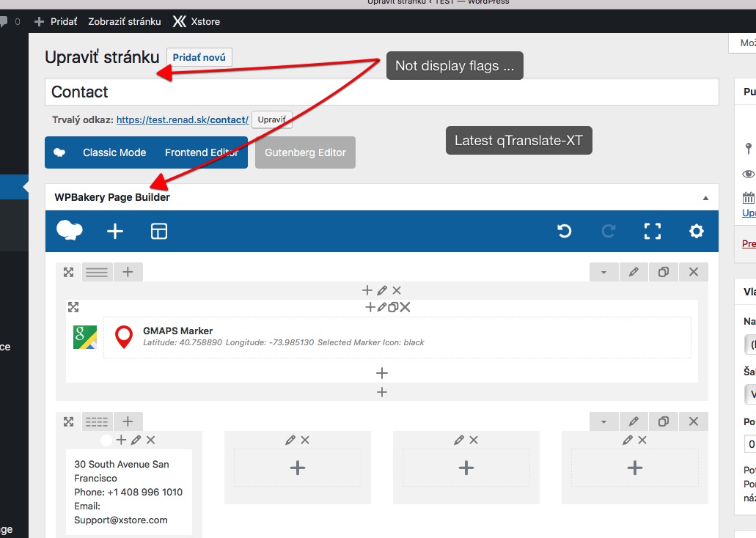Click the Pridať novú button

199,56
